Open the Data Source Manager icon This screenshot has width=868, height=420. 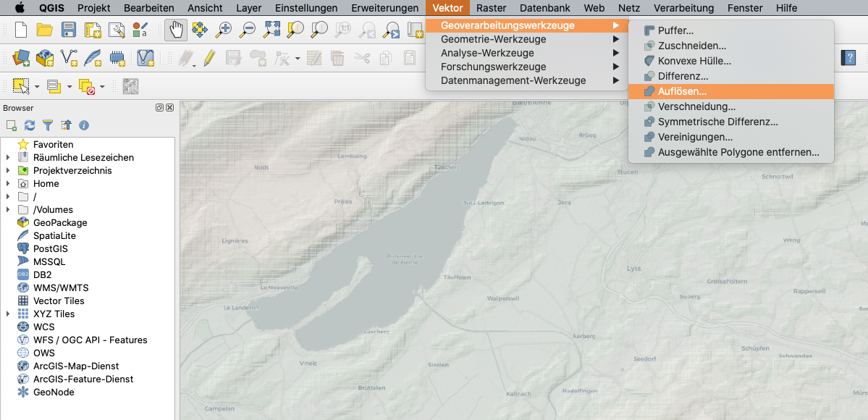click(x=21, y=57)
